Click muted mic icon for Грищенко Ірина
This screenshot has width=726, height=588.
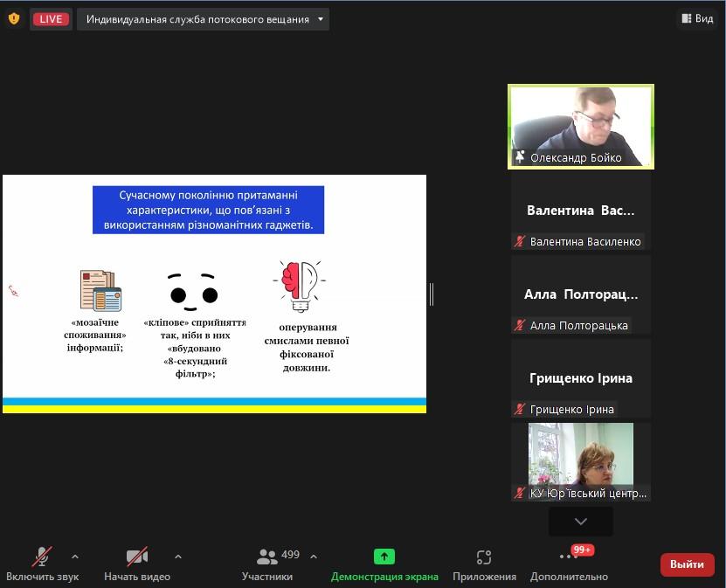click(520, 410)
